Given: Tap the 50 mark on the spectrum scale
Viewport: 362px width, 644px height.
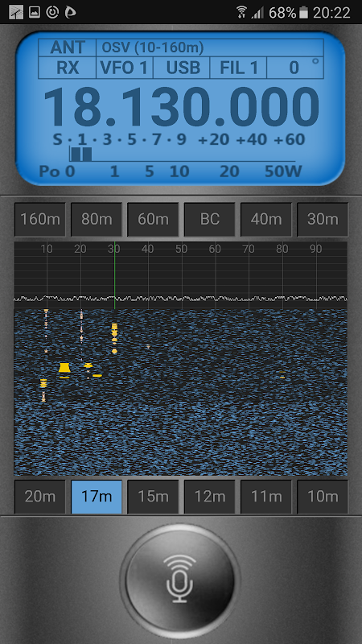Looking at the screenshot, I should click(181, 249).
